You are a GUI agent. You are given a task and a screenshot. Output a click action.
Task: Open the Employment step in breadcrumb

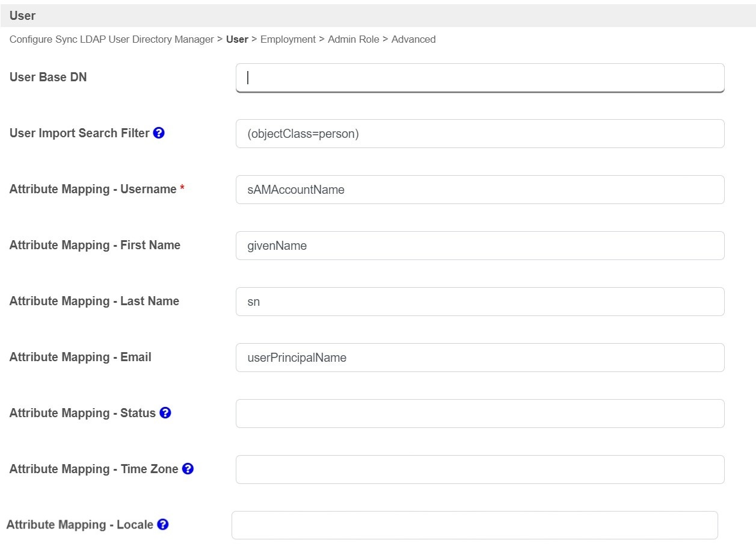(287, 39)
